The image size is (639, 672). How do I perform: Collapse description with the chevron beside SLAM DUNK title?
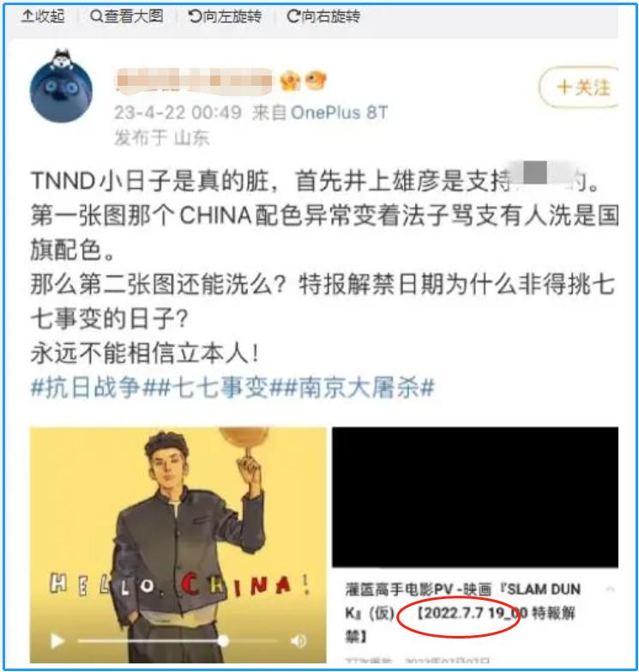click(611, 590)
